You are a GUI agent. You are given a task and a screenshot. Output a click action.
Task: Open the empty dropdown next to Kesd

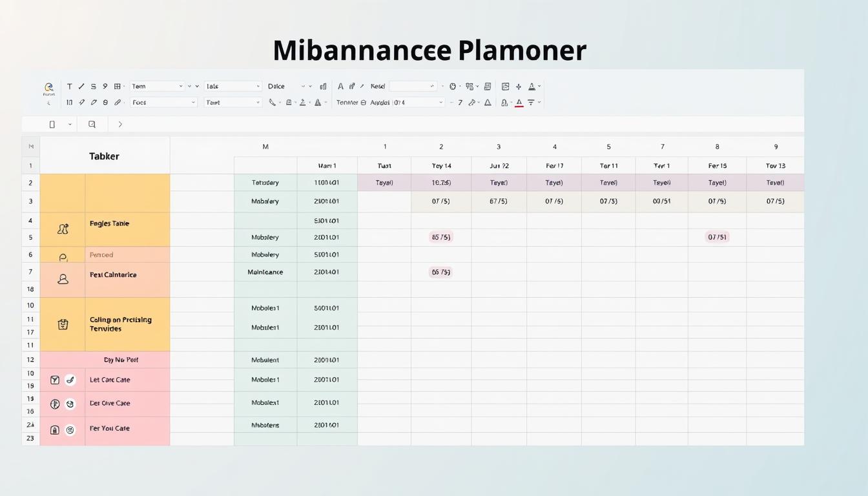coord(413,86)
